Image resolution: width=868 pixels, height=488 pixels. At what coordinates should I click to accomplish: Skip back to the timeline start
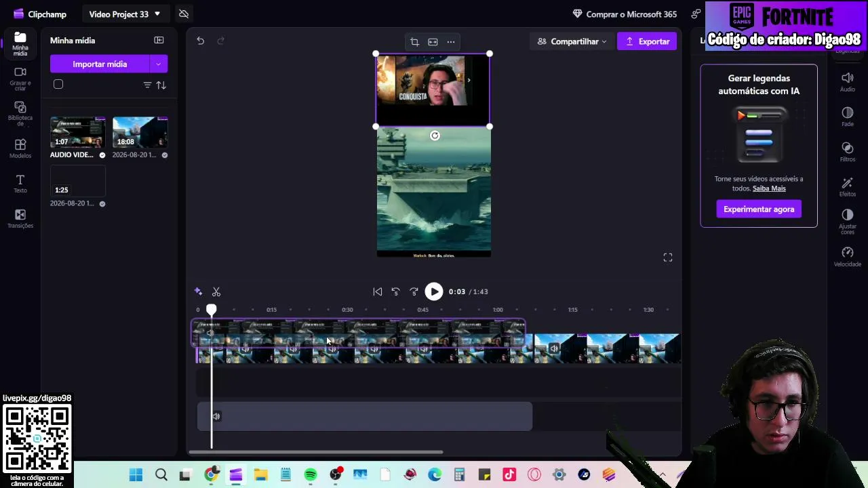point(378,291)
